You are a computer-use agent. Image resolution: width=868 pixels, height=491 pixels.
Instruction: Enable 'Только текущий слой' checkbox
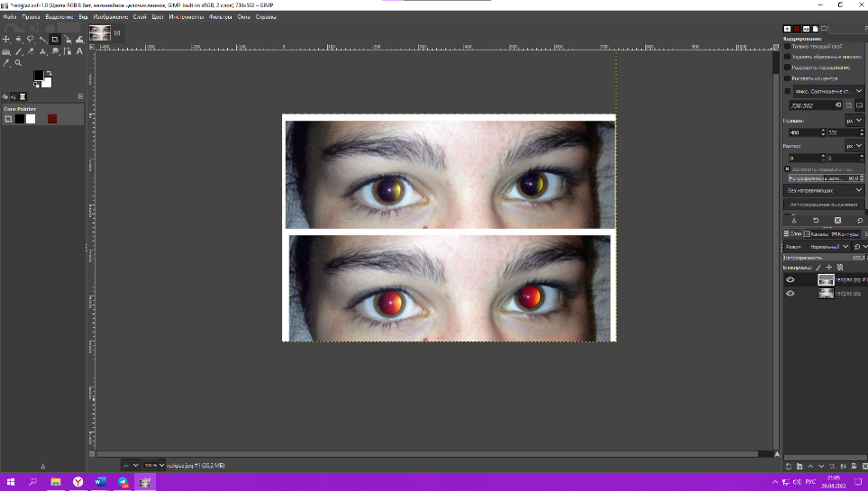(787, 47)
